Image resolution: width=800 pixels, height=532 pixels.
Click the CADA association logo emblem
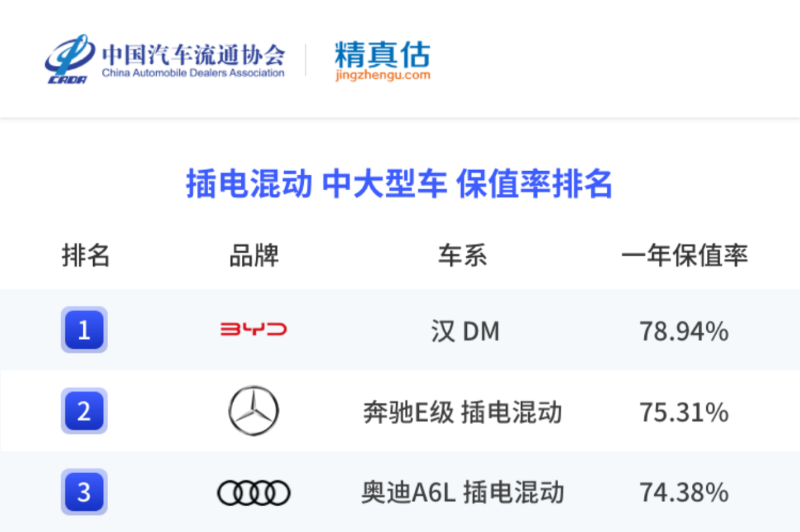[x=69, y=59]
